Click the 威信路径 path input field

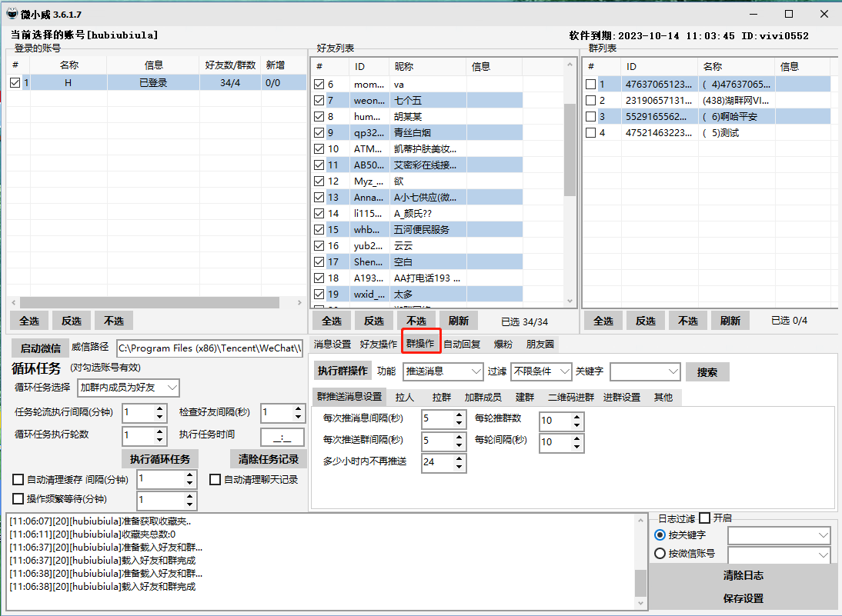(x=209, y=349)
